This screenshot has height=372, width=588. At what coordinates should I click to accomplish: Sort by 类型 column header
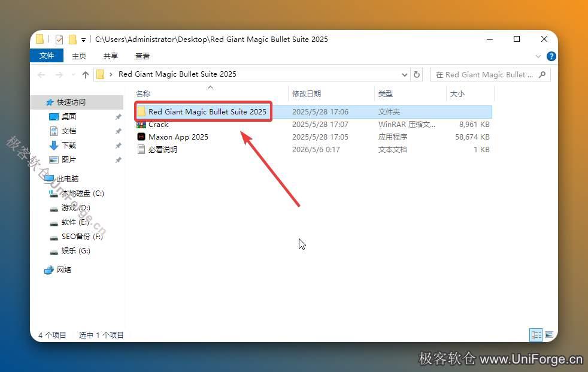pos(386,94)
